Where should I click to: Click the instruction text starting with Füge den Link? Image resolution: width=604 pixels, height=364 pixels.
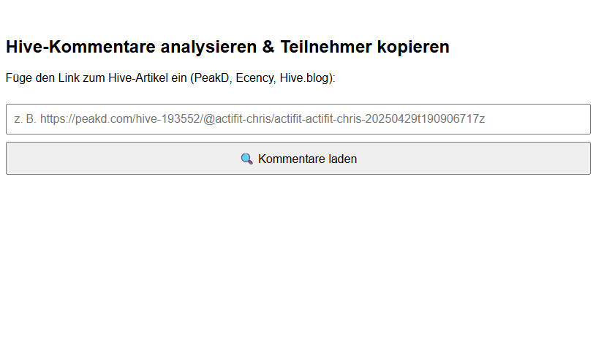tap(170, 77)
